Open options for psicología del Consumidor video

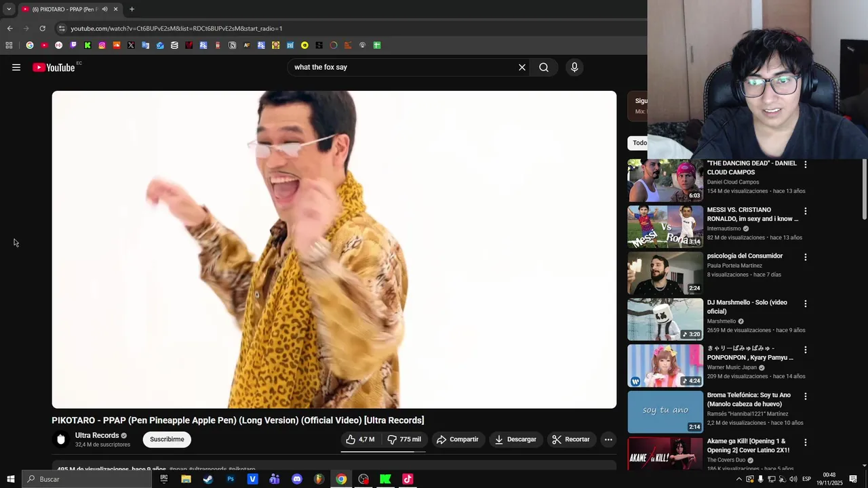coord(806,257)
